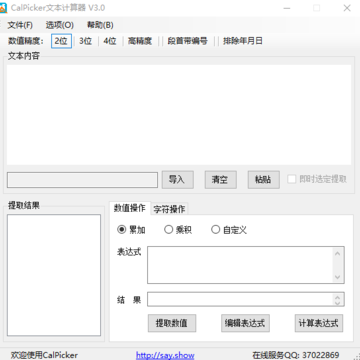
Task: Click the 在线服务QQ: 37022869 status text
Action: (x=296, y=355)
